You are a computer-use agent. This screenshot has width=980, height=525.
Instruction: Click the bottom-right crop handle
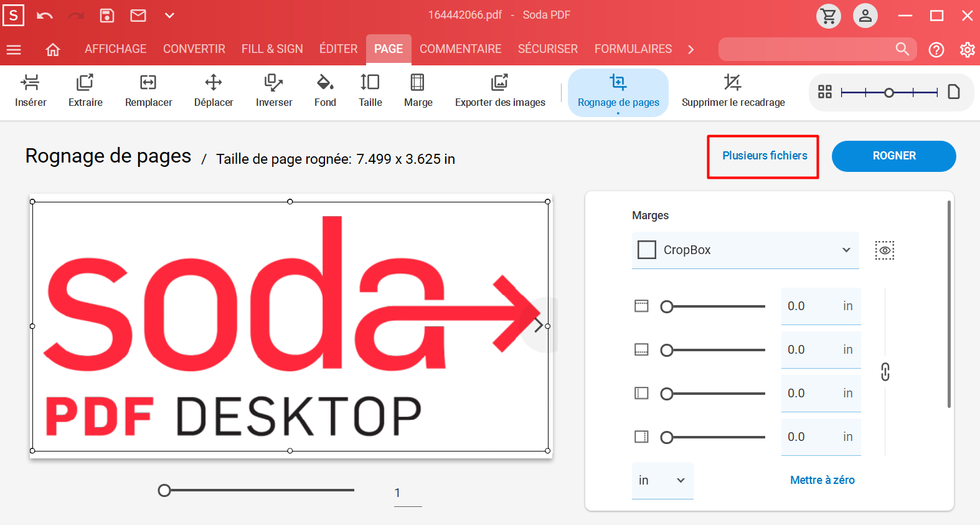[x=548, y=451]
